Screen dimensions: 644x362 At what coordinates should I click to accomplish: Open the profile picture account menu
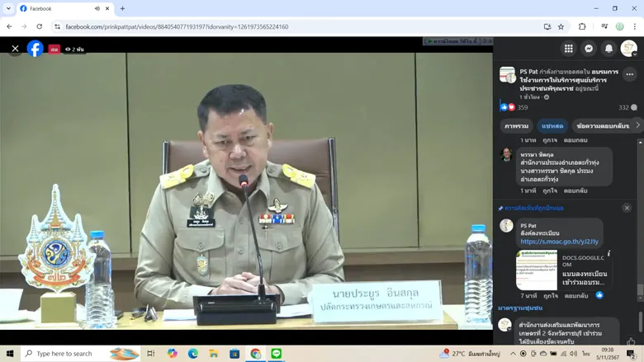pyautogui.click(x=628, y=49)
